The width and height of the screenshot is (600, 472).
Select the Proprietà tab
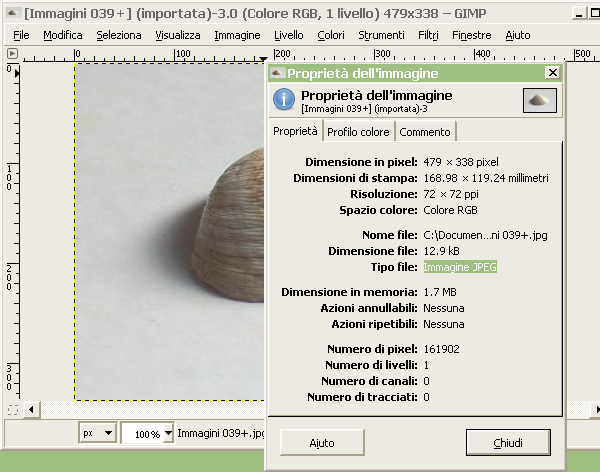pyautogui.click(x=295, y=131)
